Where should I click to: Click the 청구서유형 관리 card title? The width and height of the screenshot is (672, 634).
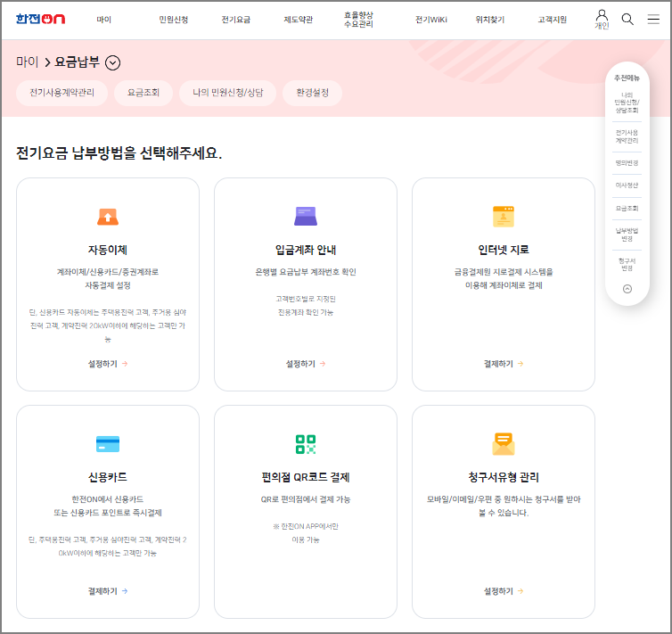pyautogui.click(x=504, y=477)
